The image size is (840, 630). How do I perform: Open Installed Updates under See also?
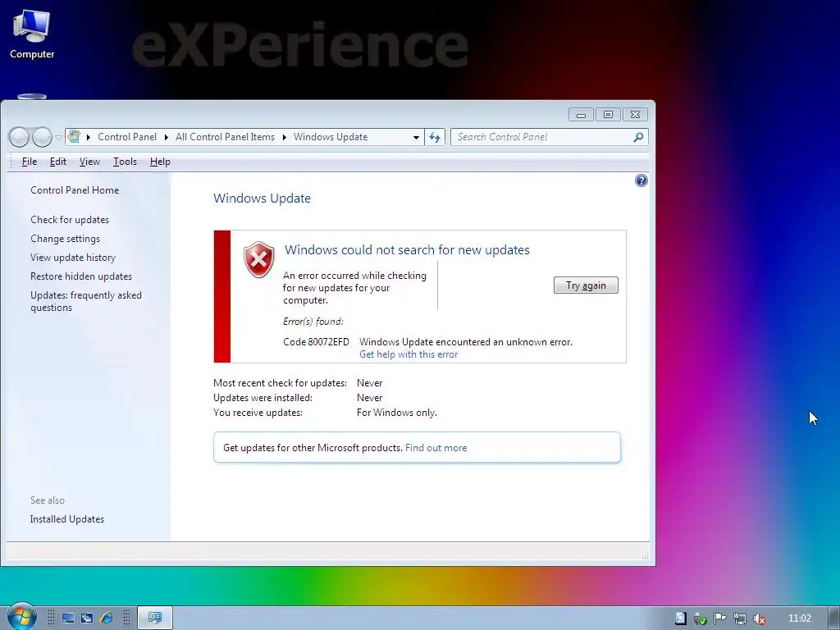[67, 519]
